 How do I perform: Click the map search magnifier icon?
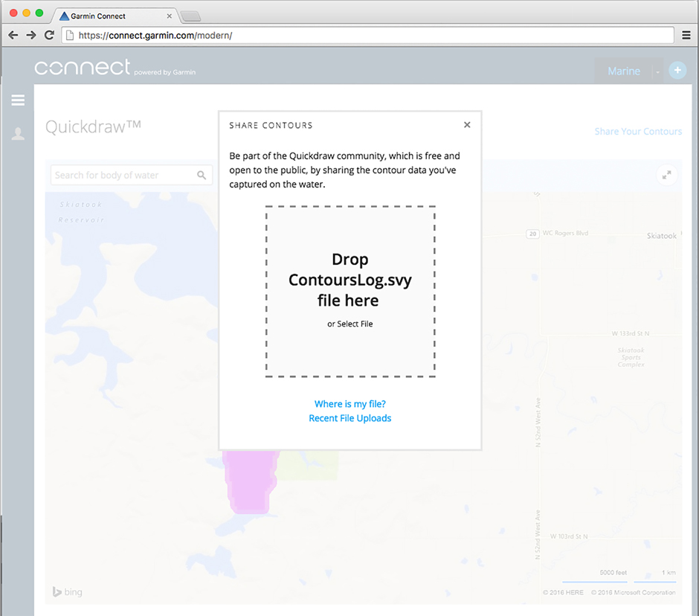coord(202,175)
